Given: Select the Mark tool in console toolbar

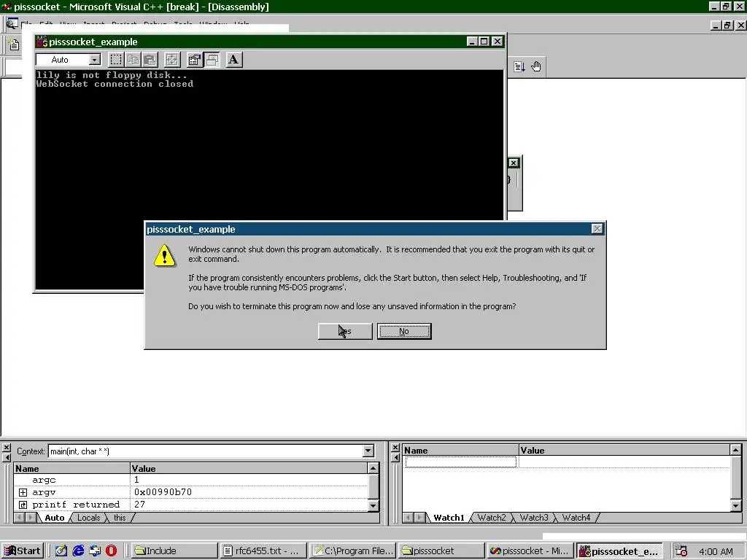Looking at the screenshot, I should [x=116, y=60].
